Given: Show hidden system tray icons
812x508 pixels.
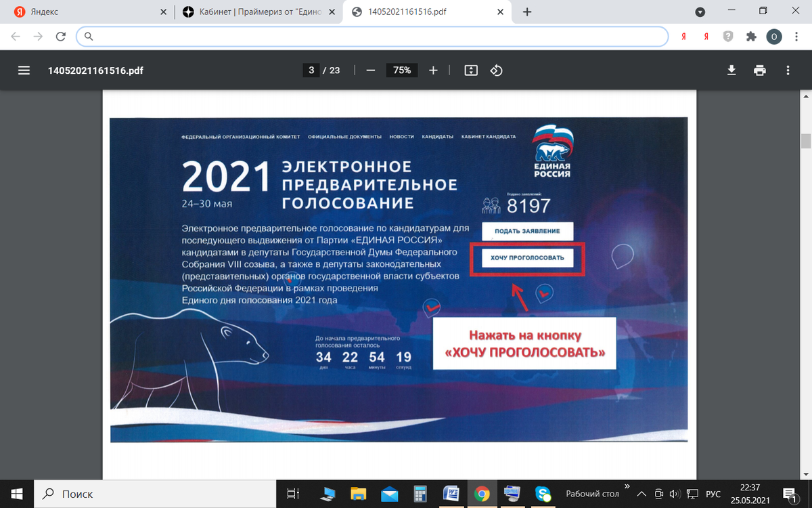Looking at the screenshot, I should 641,494.
